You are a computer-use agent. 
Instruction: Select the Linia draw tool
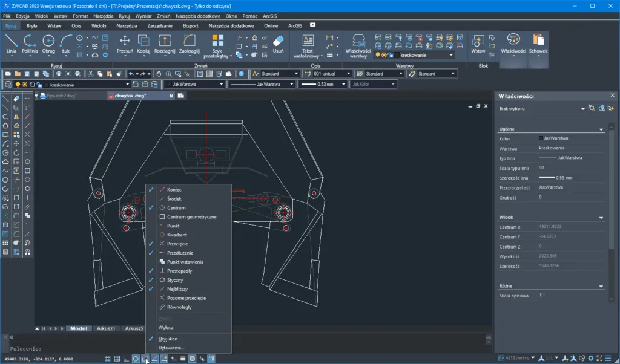(x=11, y=44)
